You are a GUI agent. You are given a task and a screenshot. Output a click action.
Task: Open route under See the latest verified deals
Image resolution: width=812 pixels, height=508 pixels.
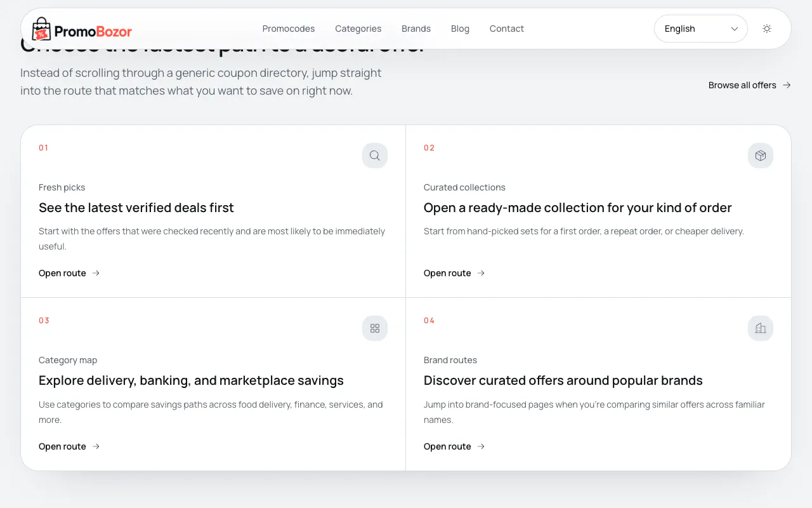(x=69, y=273)
